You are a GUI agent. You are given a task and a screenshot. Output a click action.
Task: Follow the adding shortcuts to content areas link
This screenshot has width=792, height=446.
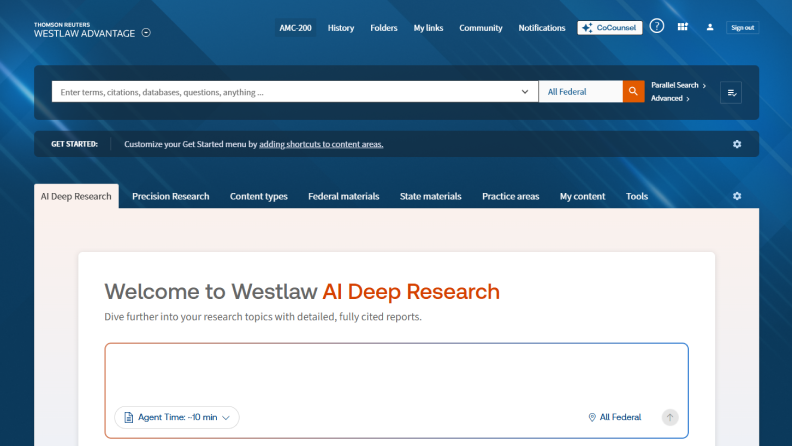click(x=321, y=144)
